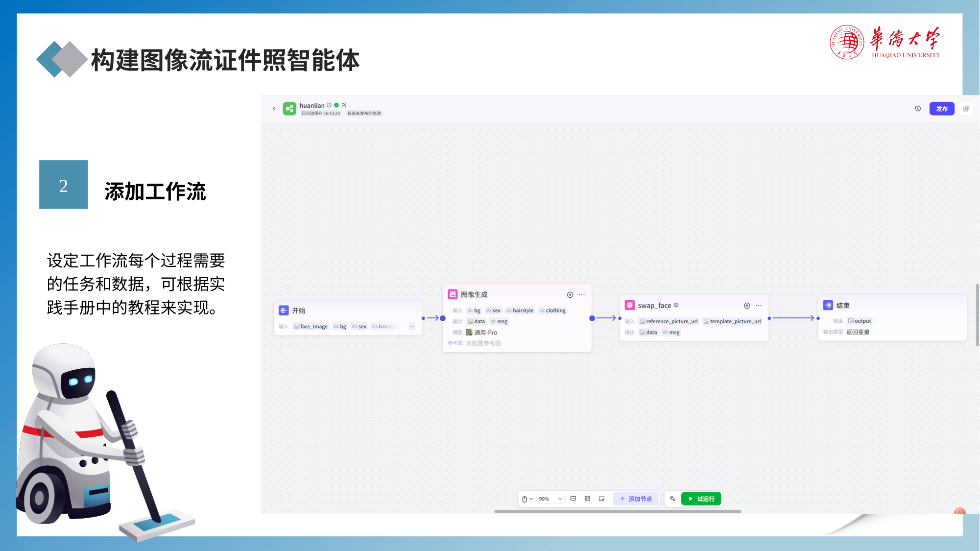Open the 图像生成 node's three-dot menu

[582, 295]
